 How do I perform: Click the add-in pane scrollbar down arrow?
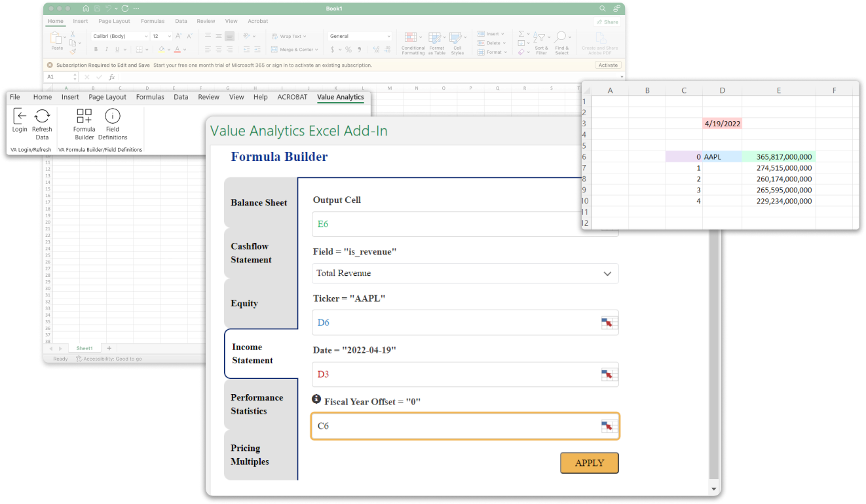pyautogui.click(x=714, y=488)
